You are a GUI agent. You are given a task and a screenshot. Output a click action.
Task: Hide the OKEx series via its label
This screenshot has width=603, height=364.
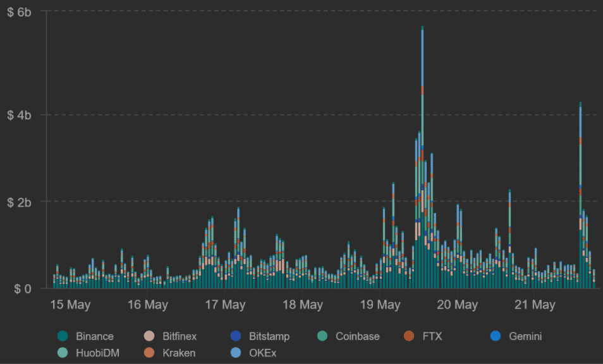coord(263,353)
